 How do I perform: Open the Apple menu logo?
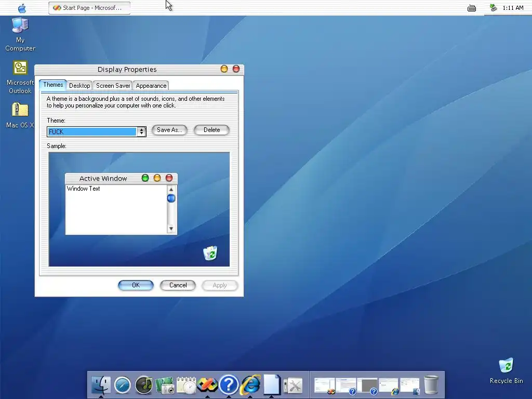(22, 8)
